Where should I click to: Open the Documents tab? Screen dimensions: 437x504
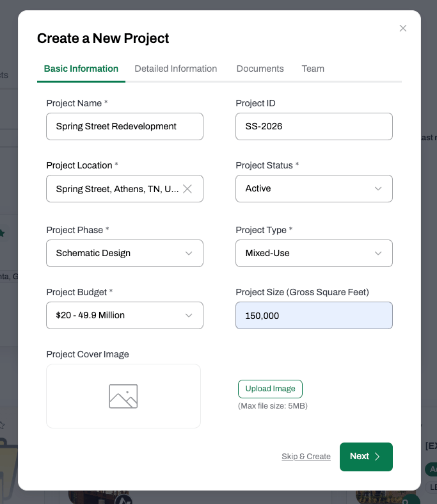click(x=260, y=69)
